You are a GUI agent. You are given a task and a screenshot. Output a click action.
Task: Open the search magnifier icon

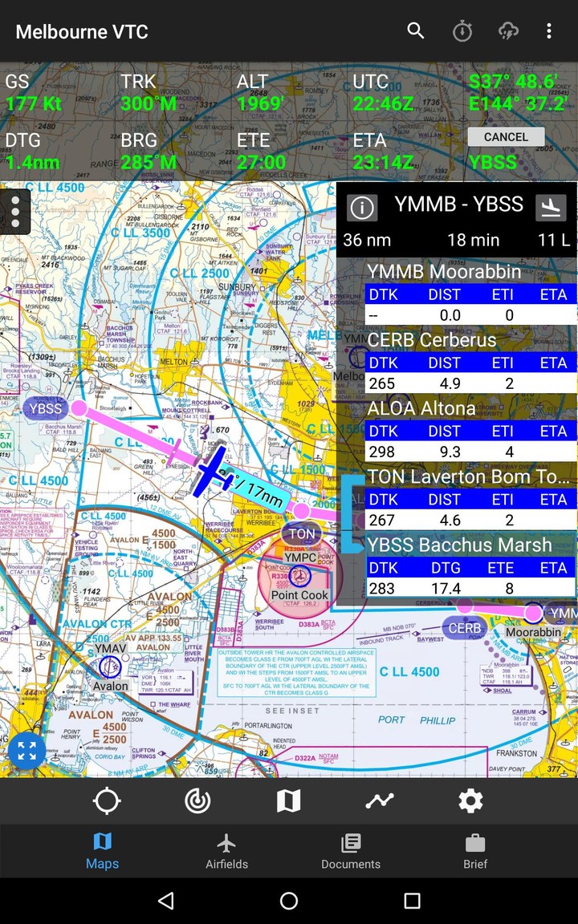pyautogui.click(x=415, y=31)
